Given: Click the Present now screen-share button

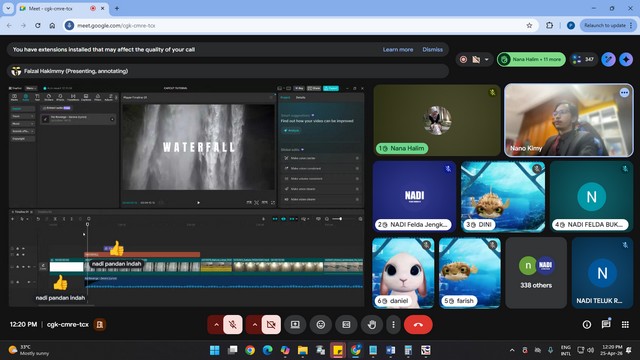Looking at the screenshot, I should (x=295, y=324).
